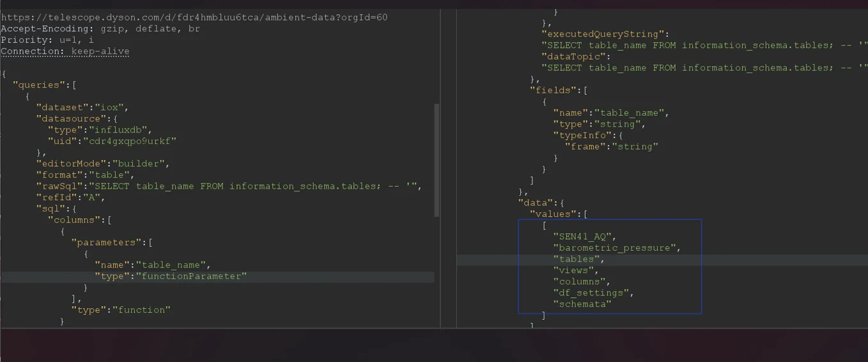This screenshot has height=362, width=868.
Task: Select the "type":"string" line
Action: point(600,124)
